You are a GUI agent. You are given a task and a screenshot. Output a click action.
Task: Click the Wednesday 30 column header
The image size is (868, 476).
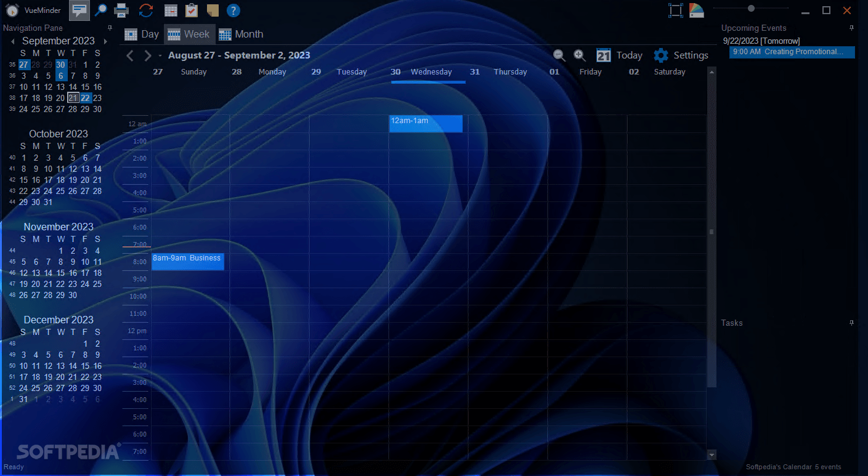coord(428,72)
